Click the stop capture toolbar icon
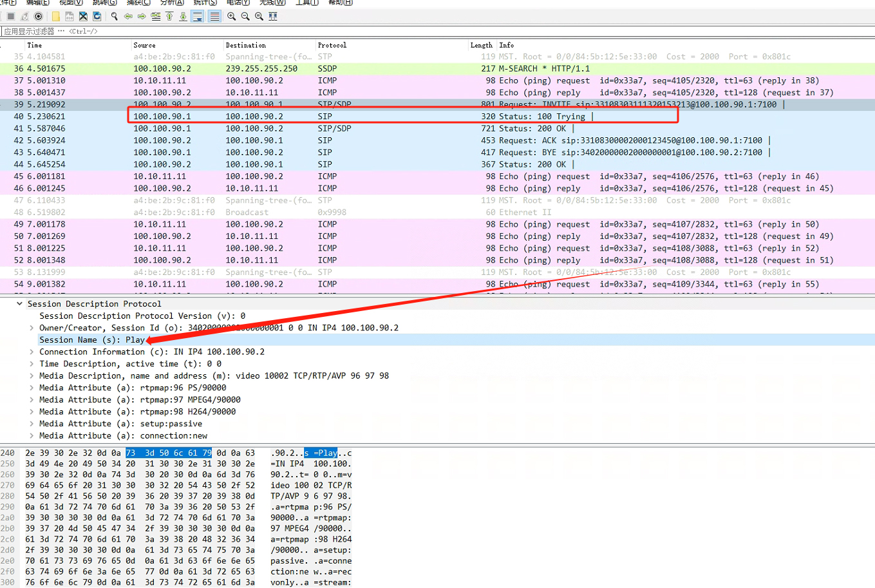875x588 pixels. (11, 16)
